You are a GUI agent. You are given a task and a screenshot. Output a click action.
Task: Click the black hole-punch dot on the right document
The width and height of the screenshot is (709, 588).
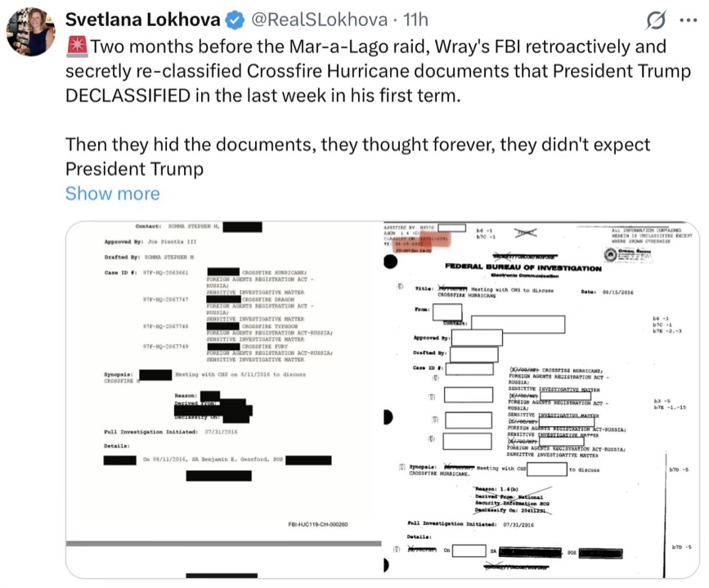tap(390, 262)
